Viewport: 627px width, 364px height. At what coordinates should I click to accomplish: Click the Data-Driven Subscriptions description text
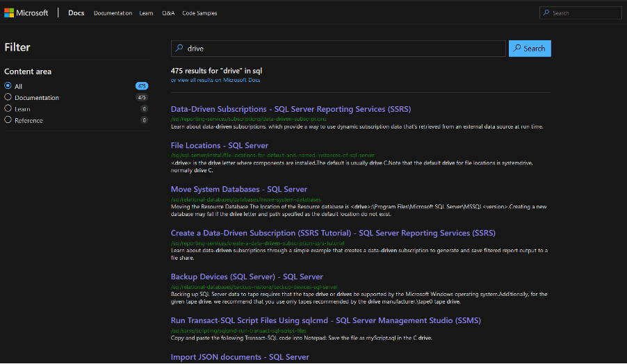point(357,126)
